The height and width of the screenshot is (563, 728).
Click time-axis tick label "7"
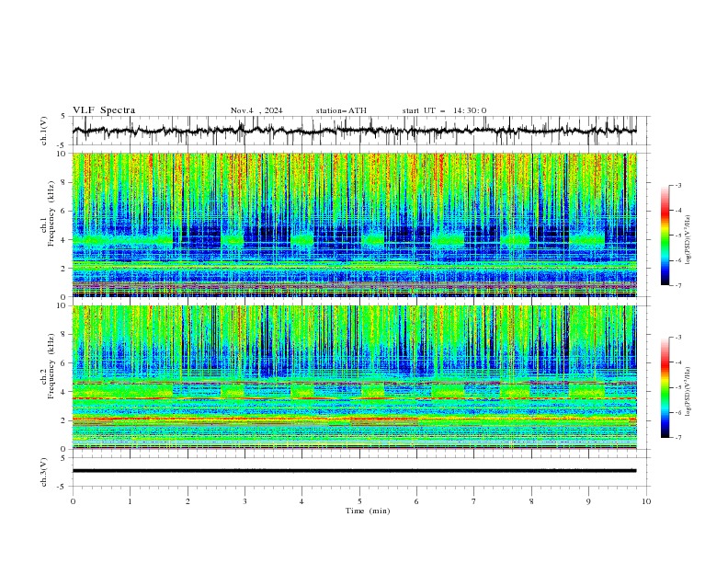[474, 501]
